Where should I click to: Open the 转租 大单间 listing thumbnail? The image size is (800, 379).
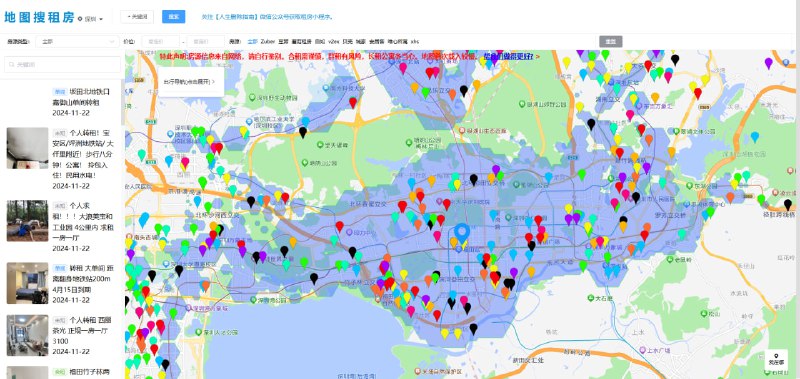[x=28, y=284]
